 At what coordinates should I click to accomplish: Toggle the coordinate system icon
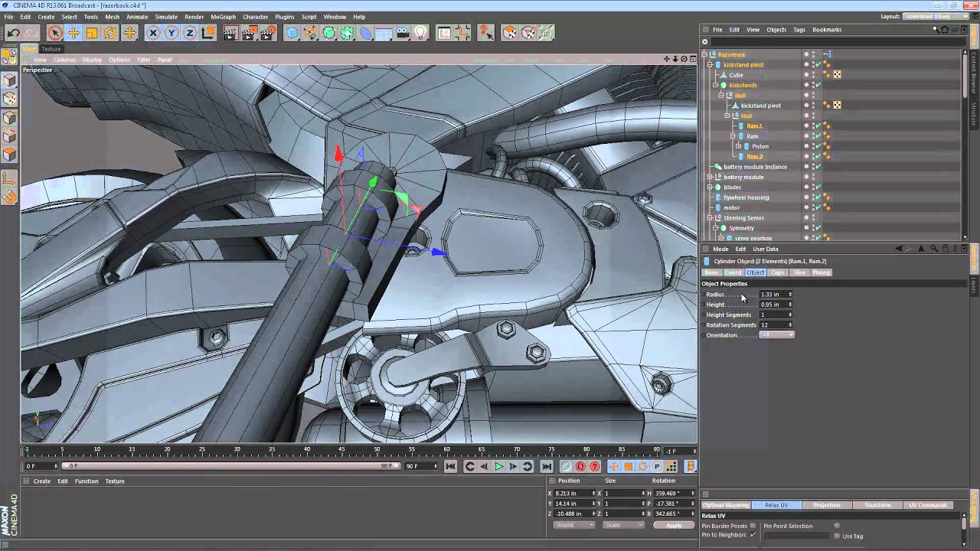pyautogui.click(x=207, y=33)
